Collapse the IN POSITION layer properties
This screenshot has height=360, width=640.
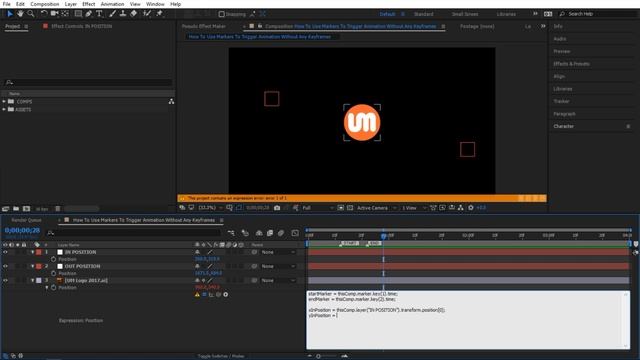[33, 252]
